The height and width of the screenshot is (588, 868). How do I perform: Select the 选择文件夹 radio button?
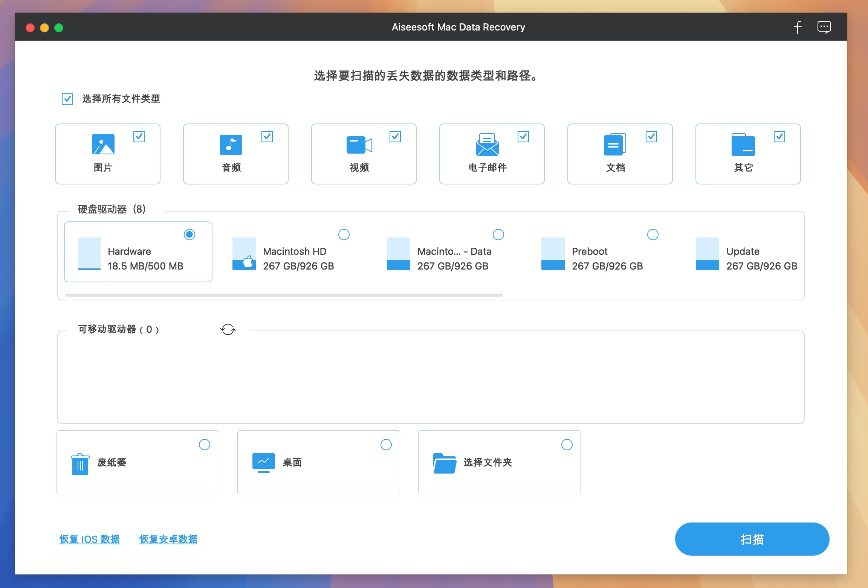pyautogui.click(x=567, y=445)
